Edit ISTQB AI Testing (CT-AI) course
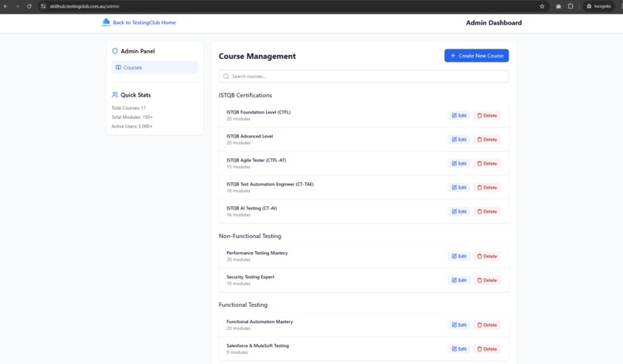This screenshot has width=623, height=364. coord(459,212)
